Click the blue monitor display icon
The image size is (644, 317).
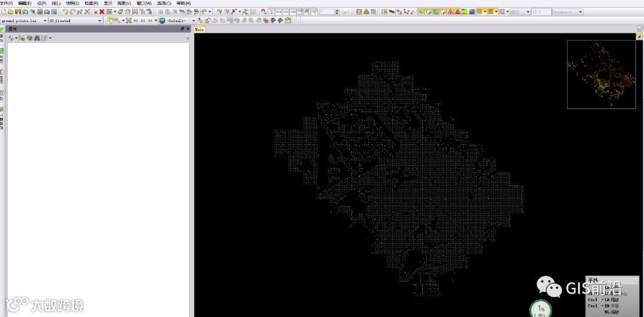[x=163, y=20]
